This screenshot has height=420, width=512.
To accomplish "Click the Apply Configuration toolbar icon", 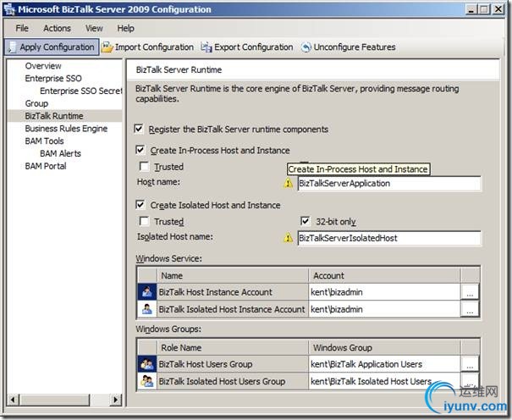I will [12, 47].
